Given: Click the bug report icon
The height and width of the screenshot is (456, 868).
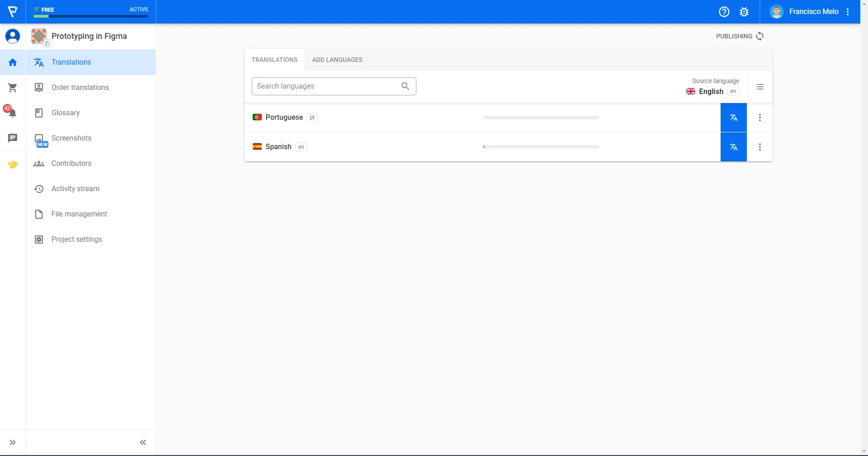Looking at the screenshot, I should 744,12.
